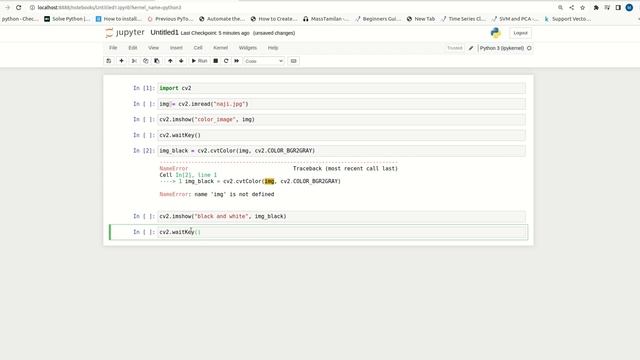
Task: Click into the last cv2.waitKey() cell
Action: [342, 232]
